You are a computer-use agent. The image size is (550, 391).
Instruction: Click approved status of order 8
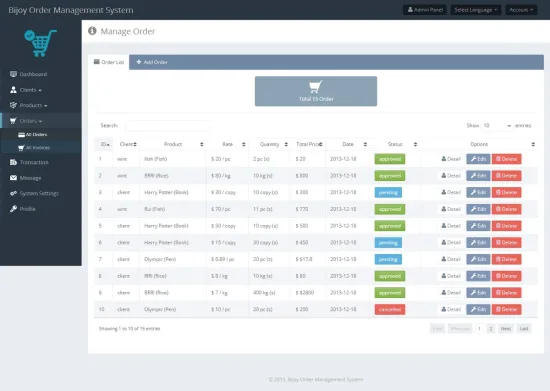(x=390, y=276)
